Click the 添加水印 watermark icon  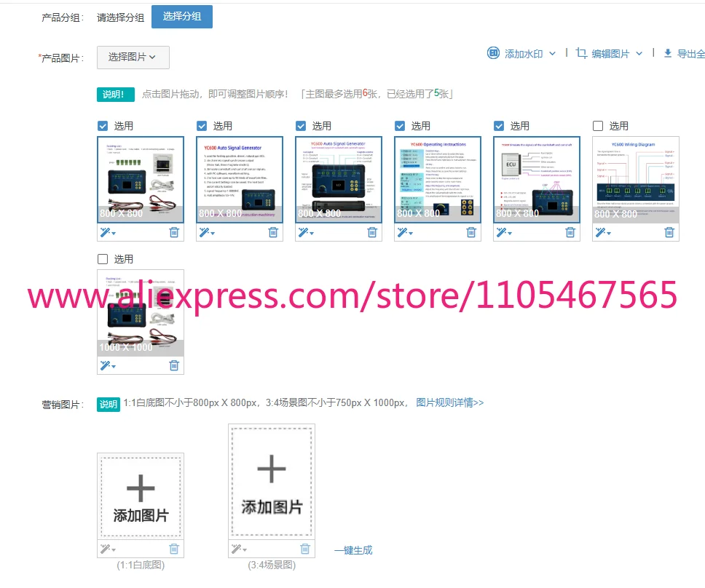pos(493,53)
